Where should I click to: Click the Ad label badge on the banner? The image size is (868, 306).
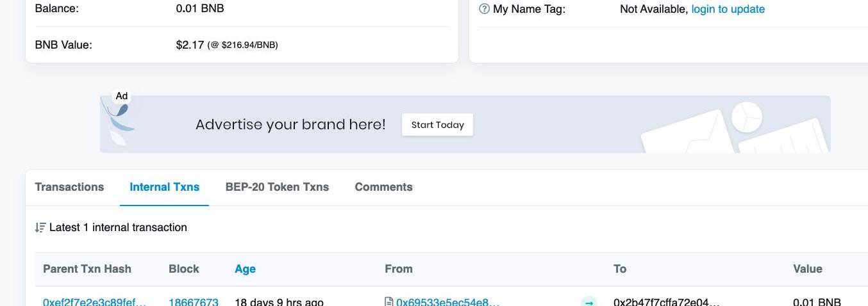point(121,96)
